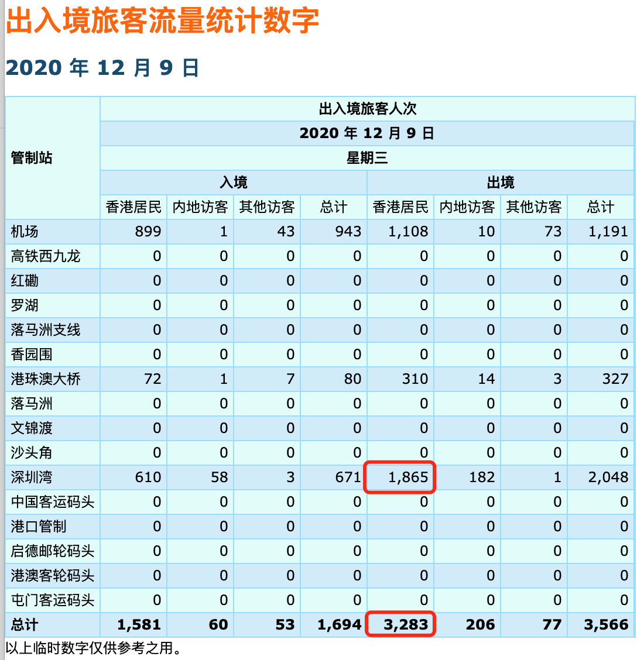Click the bottom 总计 row label
The height and width of the screenshot is (660, 644).
pos(25,625)
